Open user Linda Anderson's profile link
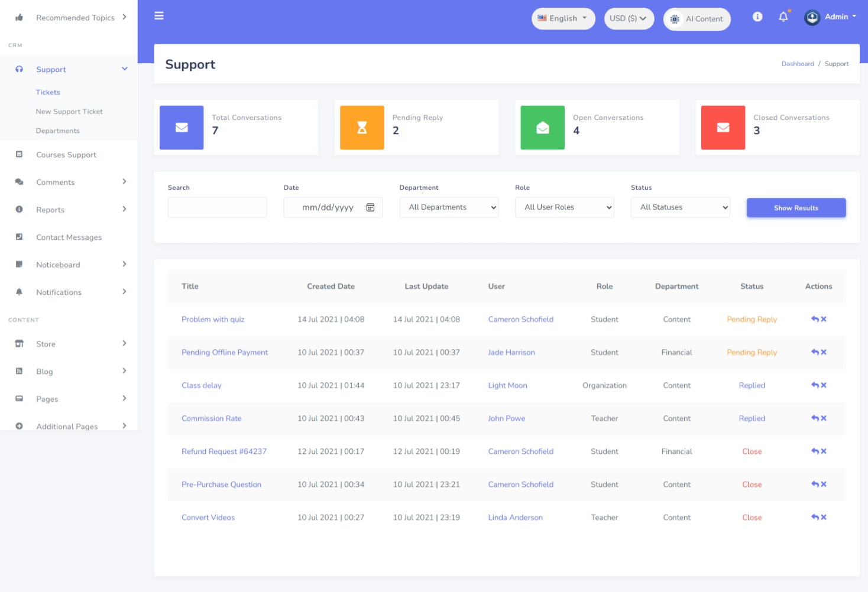The height and width of the screenshot is (592, 868). (516, 518)
